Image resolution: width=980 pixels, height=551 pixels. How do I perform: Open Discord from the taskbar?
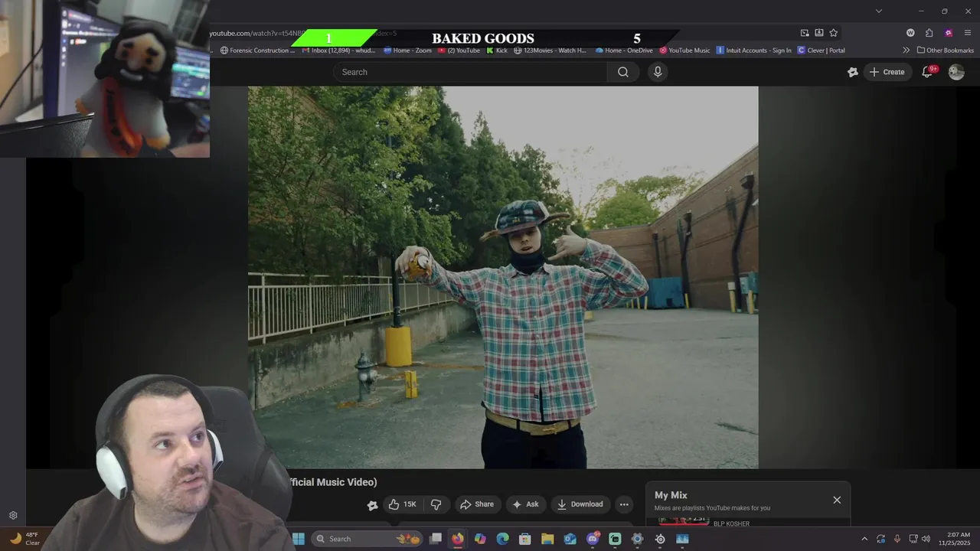(593, 539)
